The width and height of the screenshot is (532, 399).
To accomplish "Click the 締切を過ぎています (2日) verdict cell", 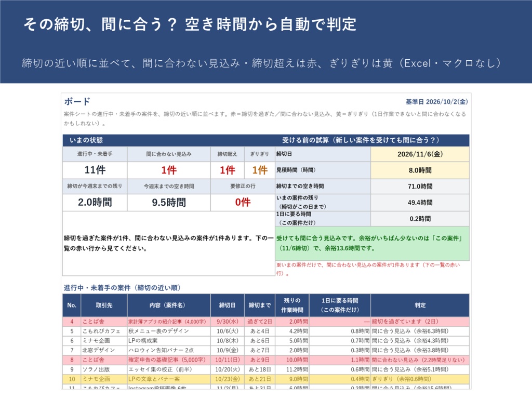I will point(420,322).
